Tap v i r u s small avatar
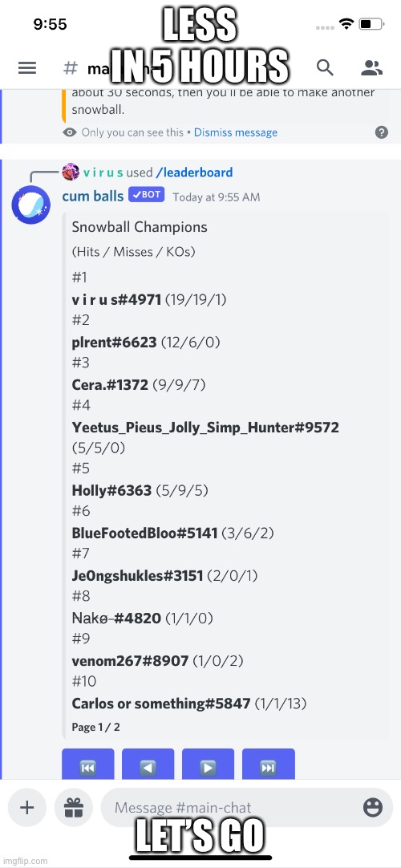This screenshot has height=868, width=401. coord(71,172)
